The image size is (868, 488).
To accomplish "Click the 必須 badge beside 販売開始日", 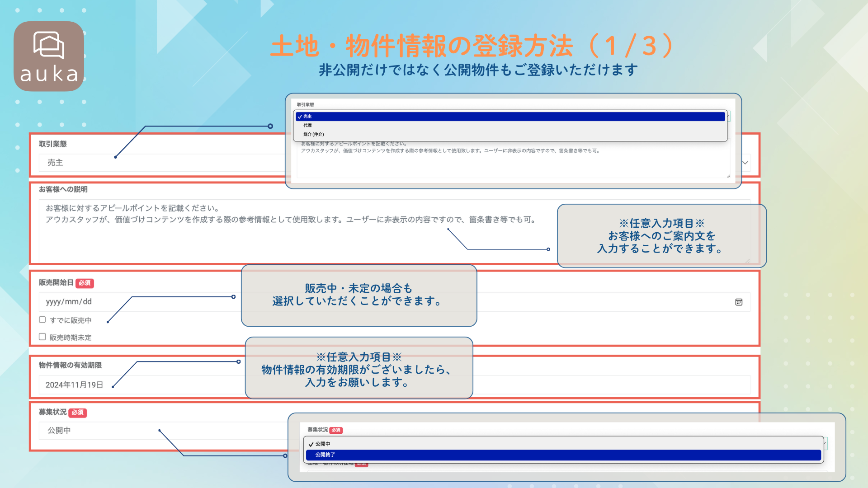I will coord(85,283).
